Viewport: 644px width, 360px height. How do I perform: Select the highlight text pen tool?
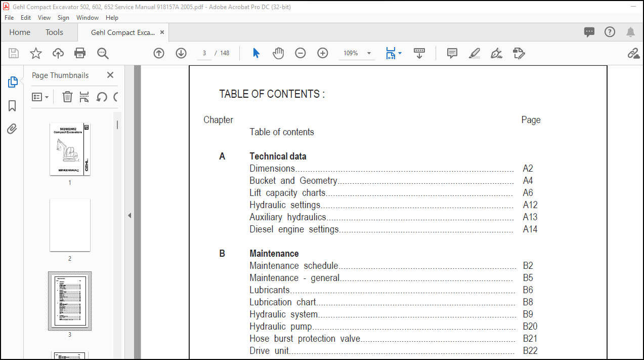(475, 53)
